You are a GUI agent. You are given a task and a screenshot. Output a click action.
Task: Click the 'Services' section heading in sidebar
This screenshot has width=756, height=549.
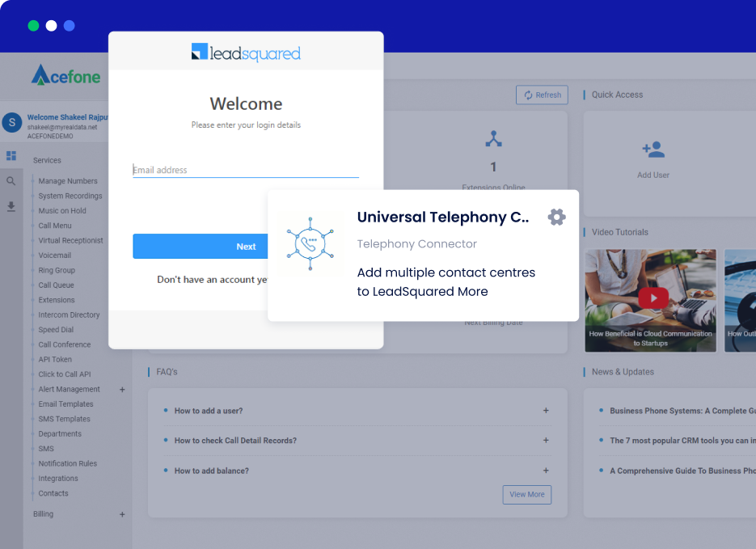[x=47, y=161]
